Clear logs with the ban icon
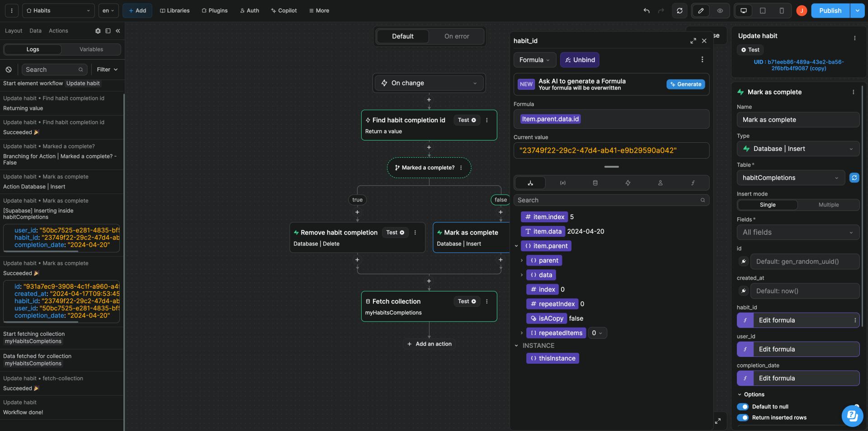Screen dimensions: 868x431 pos(9,70)
